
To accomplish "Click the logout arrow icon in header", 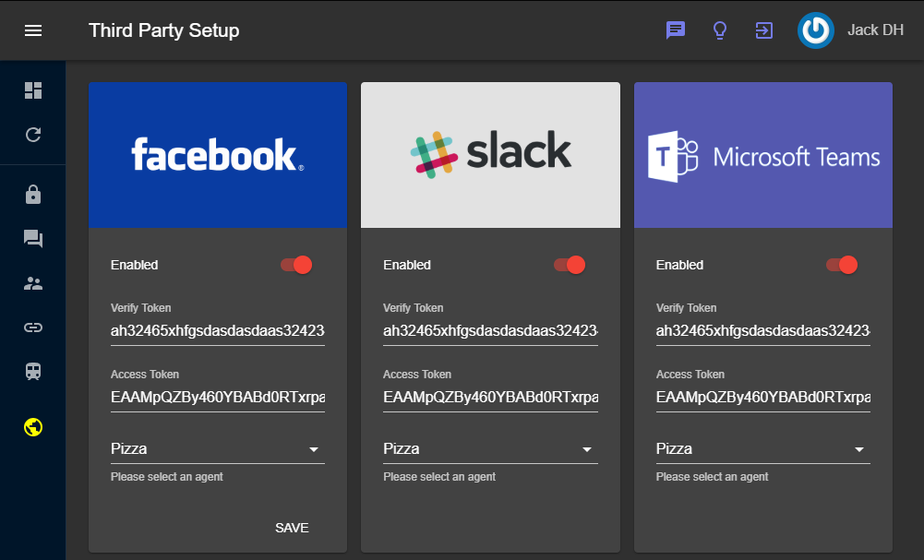I will click(764, 30).
